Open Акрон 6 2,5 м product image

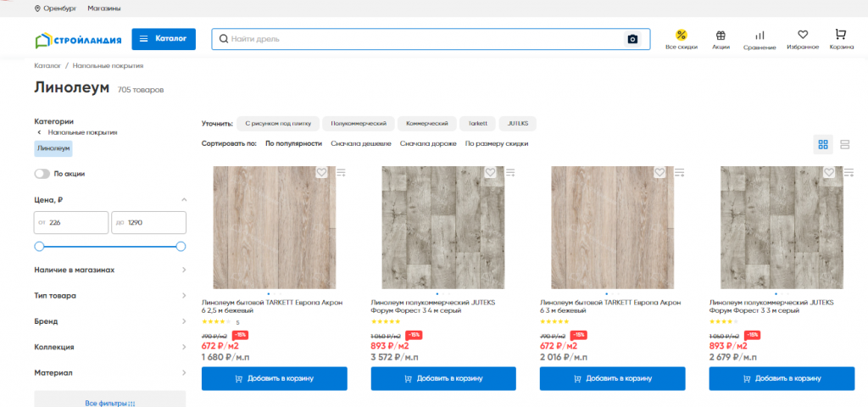(x=274, y=227)
